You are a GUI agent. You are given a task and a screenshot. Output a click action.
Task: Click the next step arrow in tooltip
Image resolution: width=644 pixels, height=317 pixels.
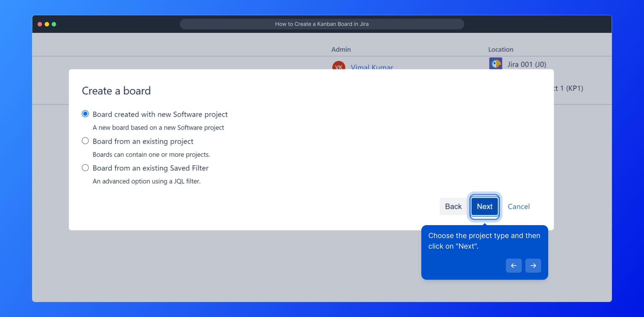click(533, 266)
